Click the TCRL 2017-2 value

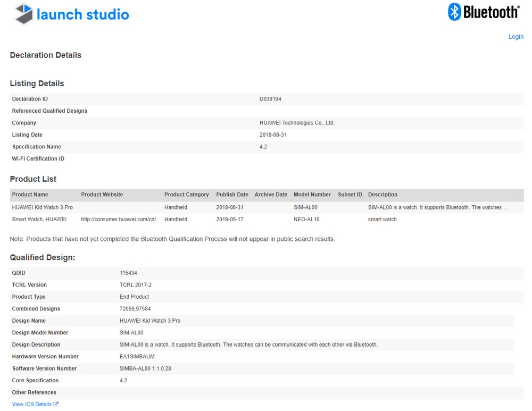pos(135,285)
